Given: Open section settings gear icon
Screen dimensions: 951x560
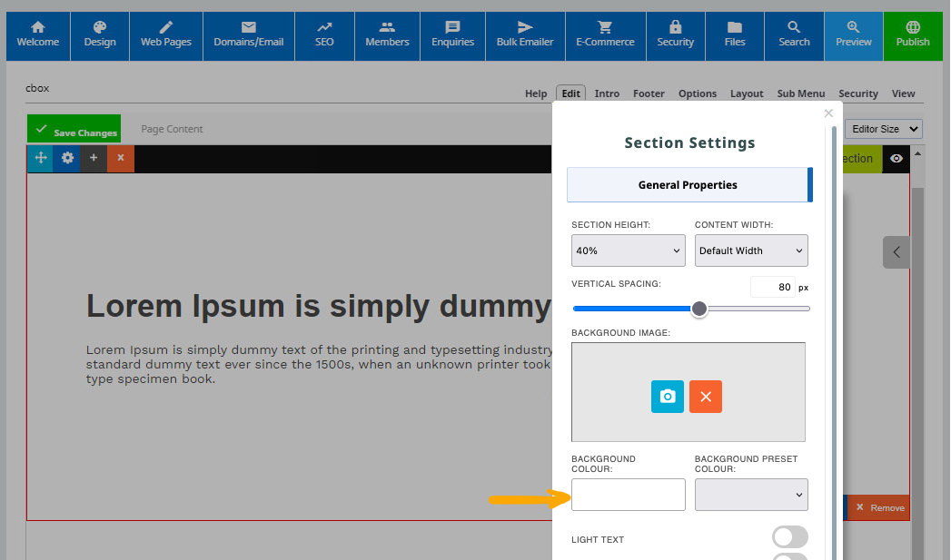Looking at the screenshot, I should point(67,158).
